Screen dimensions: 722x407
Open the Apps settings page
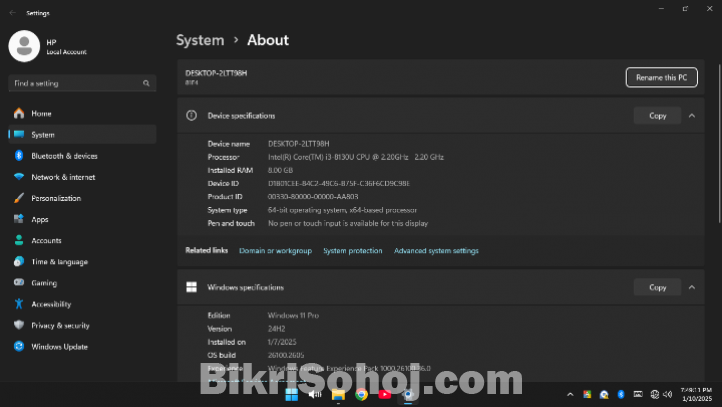[82, 219]
